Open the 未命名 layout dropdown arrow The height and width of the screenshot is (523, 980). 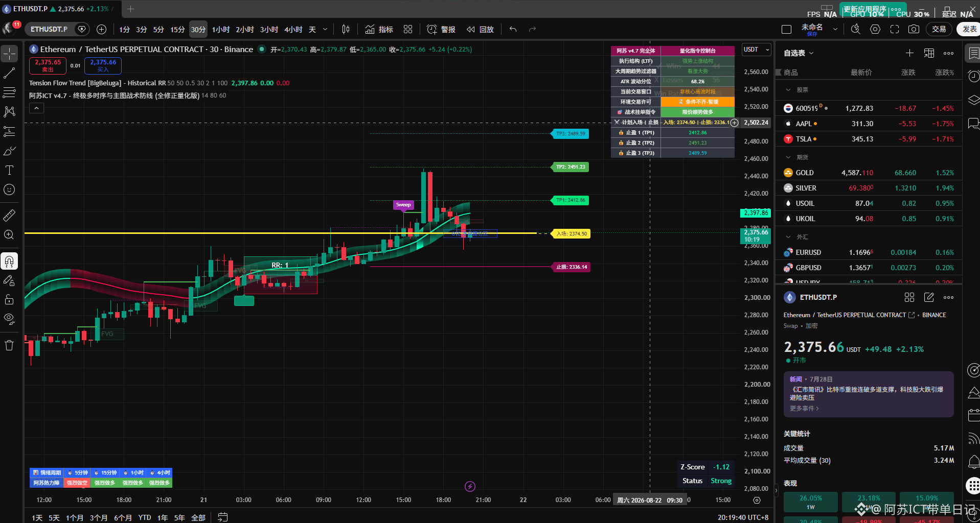835,29
